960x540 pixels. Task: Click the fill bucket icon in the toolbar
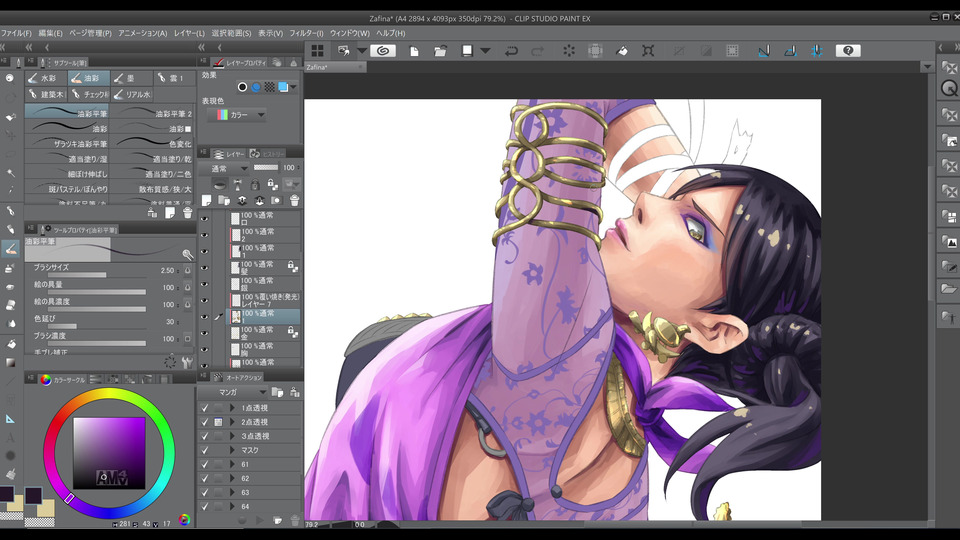tap(621, 51)
